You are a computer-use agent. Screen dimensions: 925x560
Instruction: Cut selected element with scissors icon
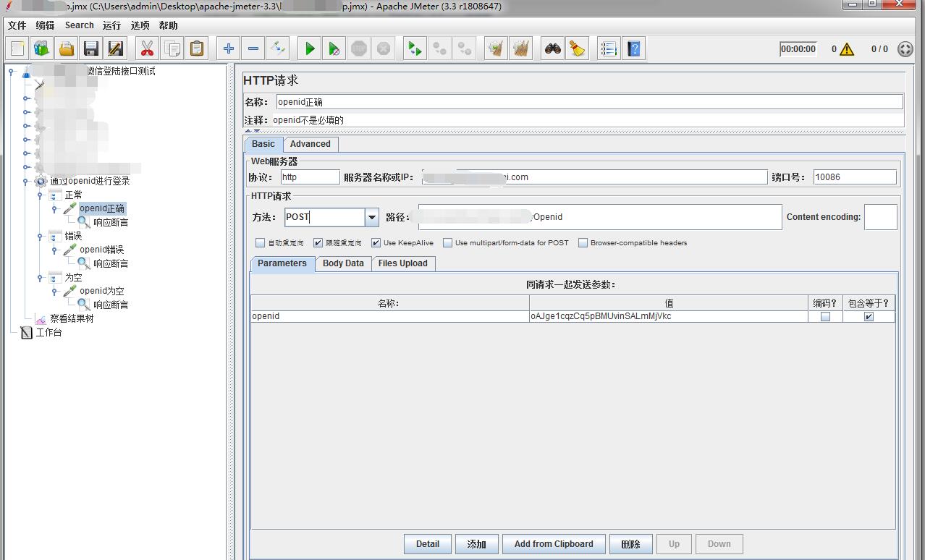(x=148, y=48)
